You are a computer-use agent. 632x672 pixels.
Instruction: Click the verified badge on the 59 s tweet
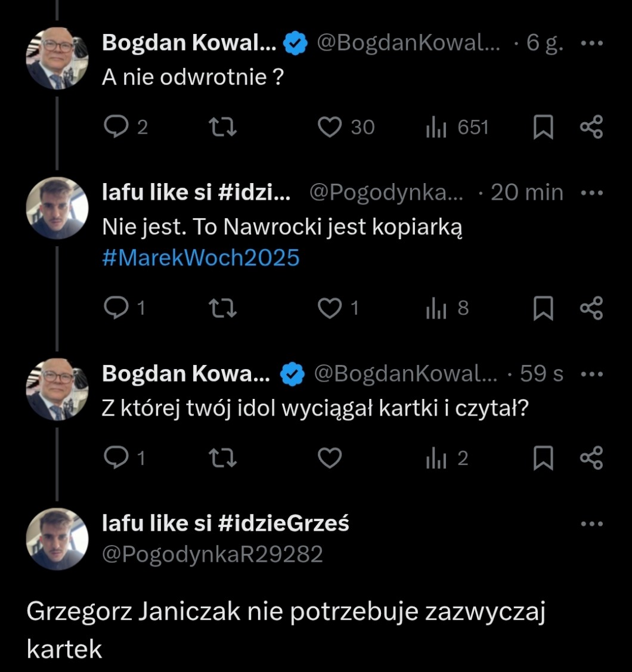click(292, 374)
